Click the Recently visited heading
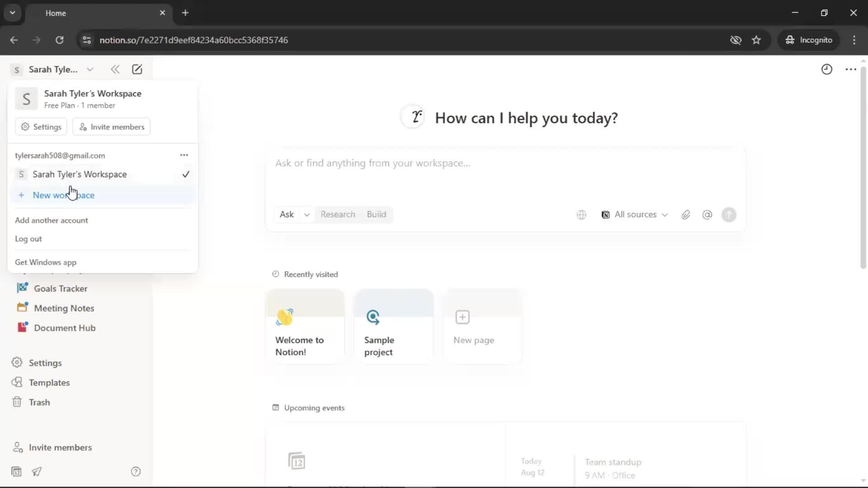The image size is (868, 488). pyautogui.click(x=311, y=274)
